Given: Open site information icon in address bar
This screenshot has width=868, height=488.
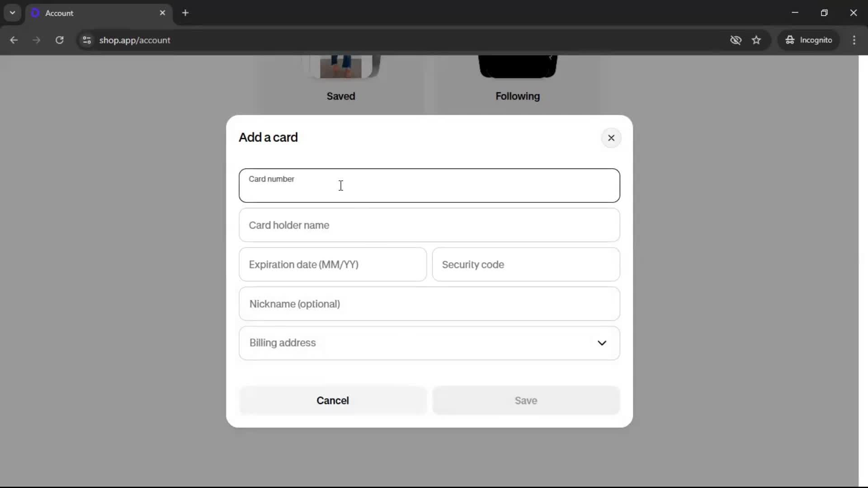Looking at the screenshot, I should click(x=87, y=40).
